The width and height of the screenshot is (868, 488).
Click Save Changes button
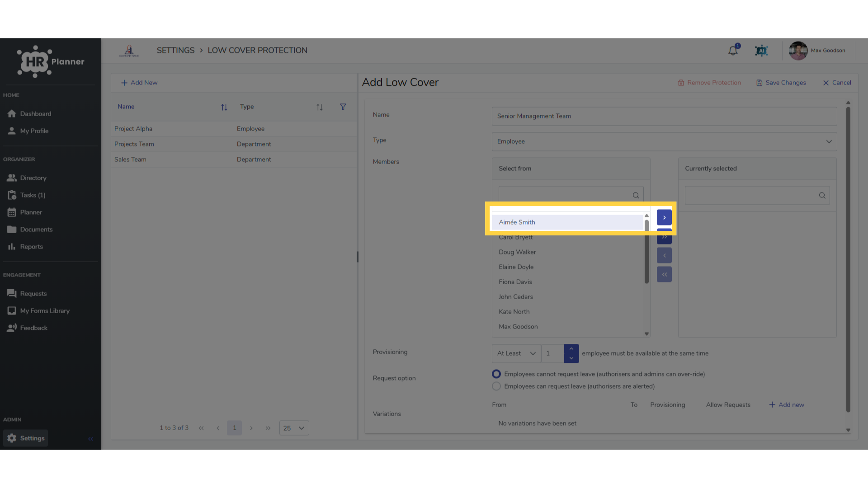coord(781,83)
